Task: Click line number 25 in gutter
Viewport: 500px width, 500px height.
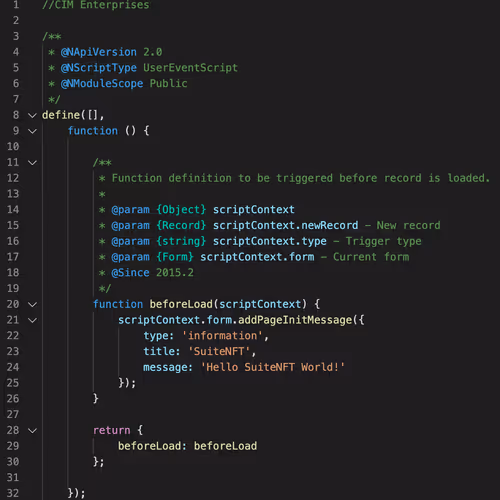Action: click(13, 383)
